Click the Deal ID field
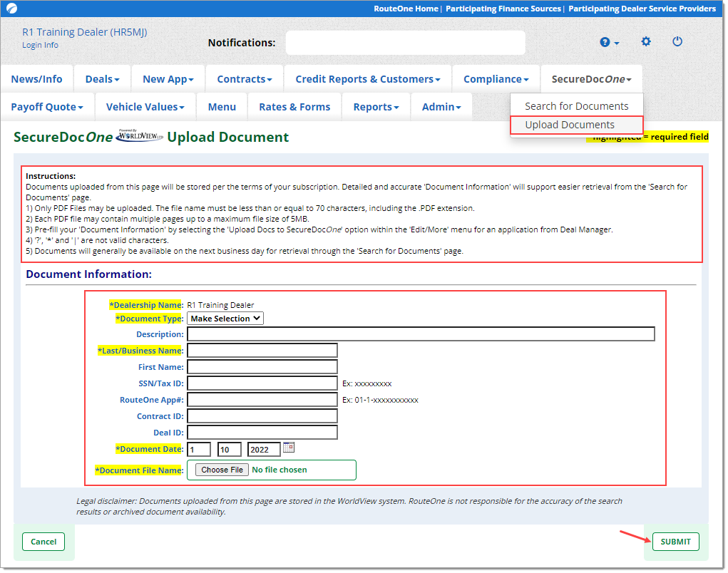Image resolution: width=728 pixels, height=573 pixels. coord(262,433)
